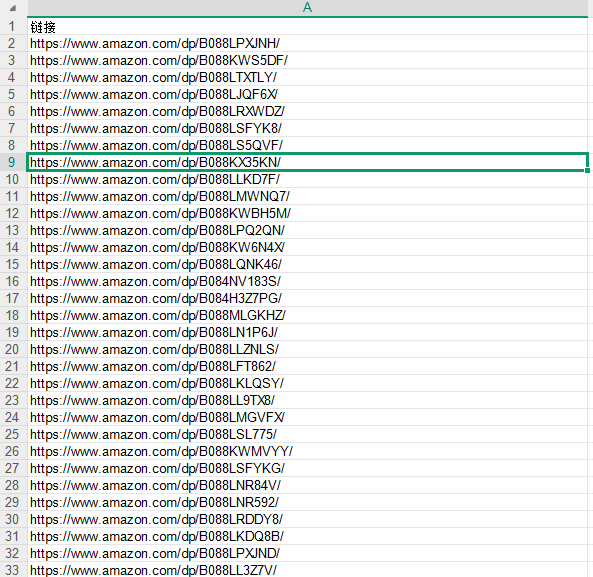Select cell with B088KWS5DF link

click(307, 60)
